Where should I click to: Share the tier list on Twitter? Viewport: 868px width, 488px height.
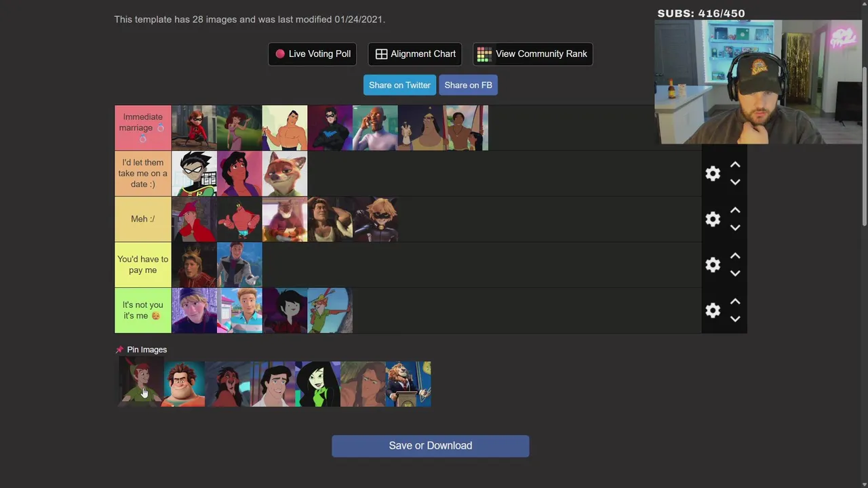pyautogui.click(x=399, y=85)
